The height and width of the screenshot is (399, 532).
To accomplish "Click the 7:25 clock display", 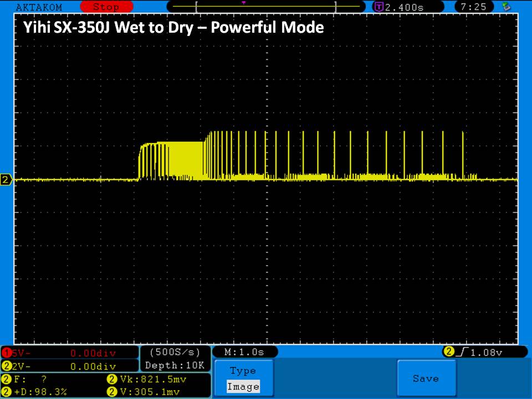I will [473, 7].
